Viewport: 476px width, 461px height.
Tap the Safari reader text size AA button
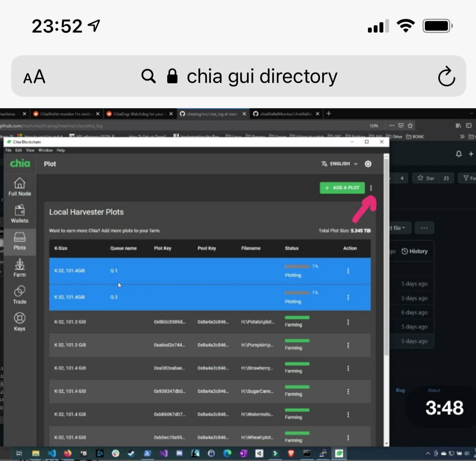pyautogui.click(x=34, y=77)
